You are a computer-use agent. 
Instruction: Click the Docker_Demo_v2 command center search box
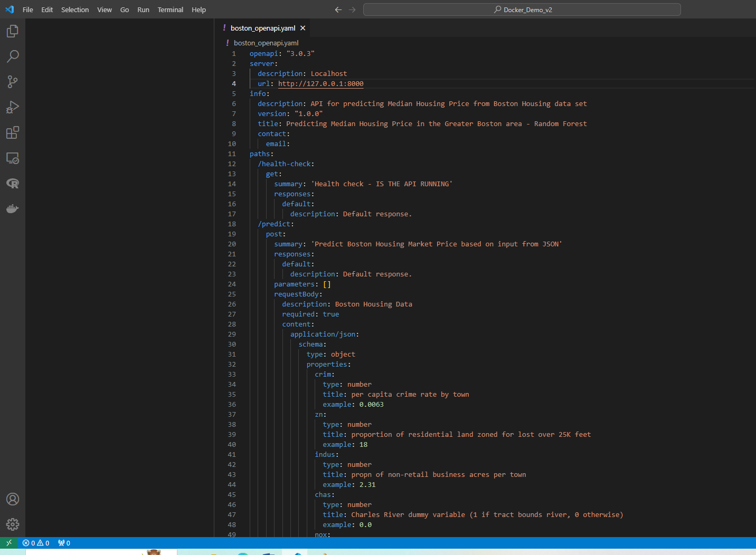(522, 9)
